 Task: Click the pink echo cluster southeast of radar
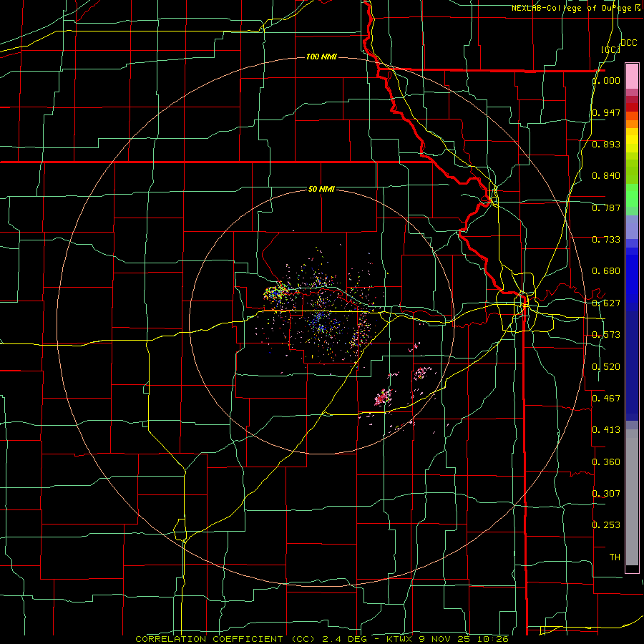tap(384, 397)
